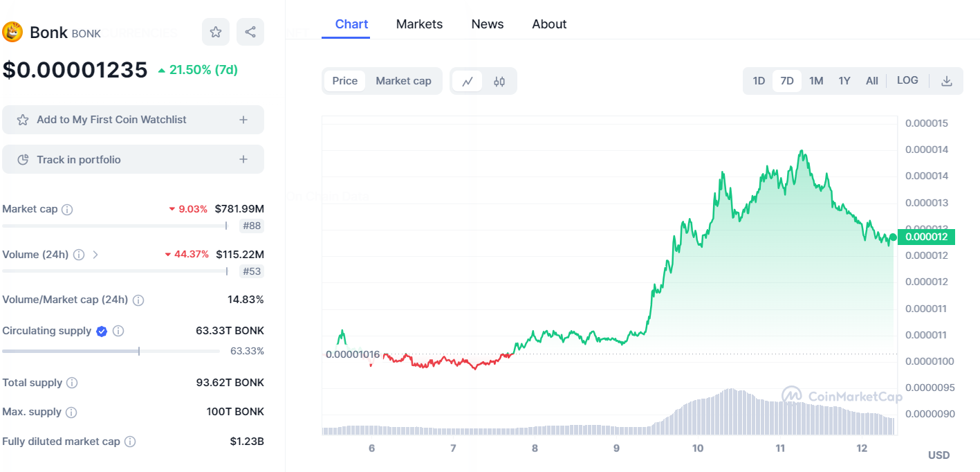
Task: Click date label 10 on chart axis
Action: point(698,448)
